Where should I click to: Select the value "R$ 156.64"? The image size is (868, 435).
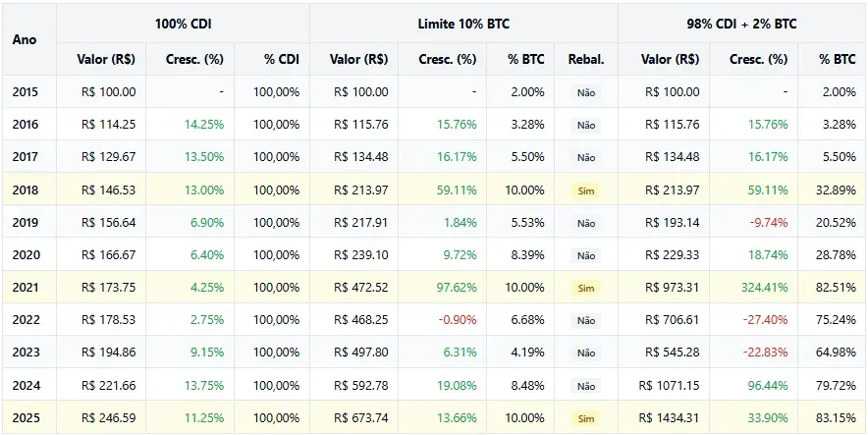tap(108, 223)
